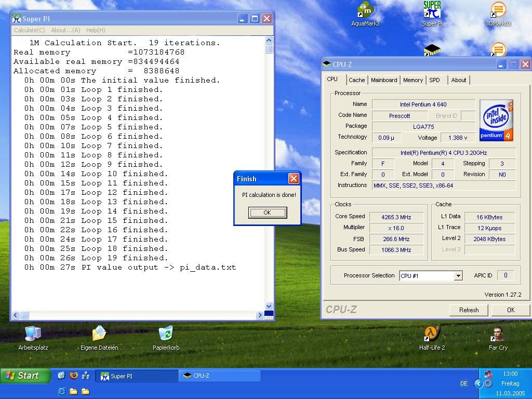Open the Super Pi desktop shortcut

pyautogui.click(x=432, y=14)
